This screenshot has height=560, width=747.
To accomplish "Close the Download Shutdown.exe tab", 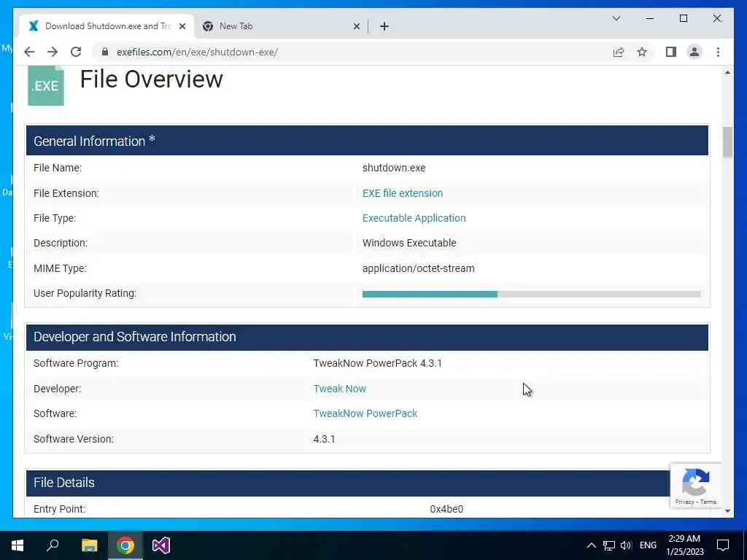I will click(182, 26).
